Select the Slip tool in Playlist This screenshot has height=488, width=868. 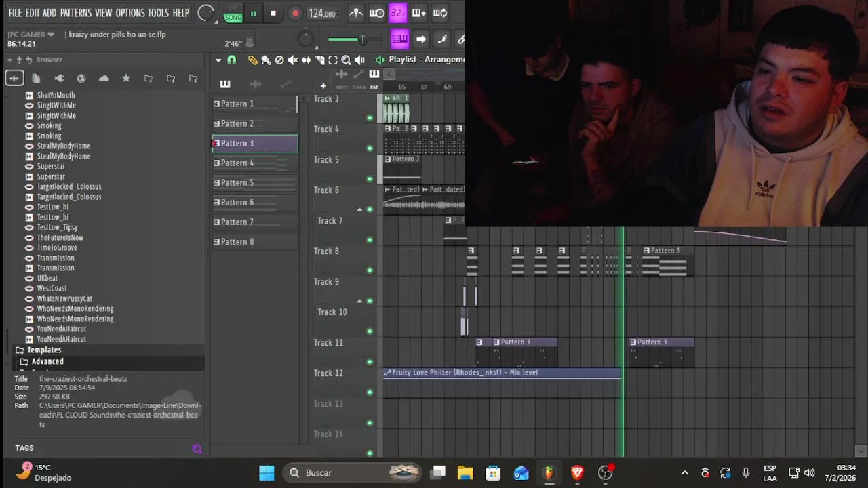306,60
